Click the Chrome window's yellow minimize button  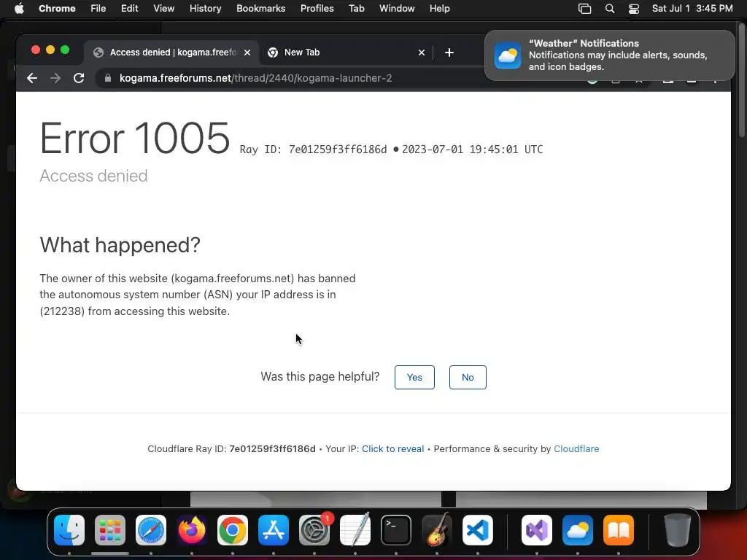click(50, 50)
